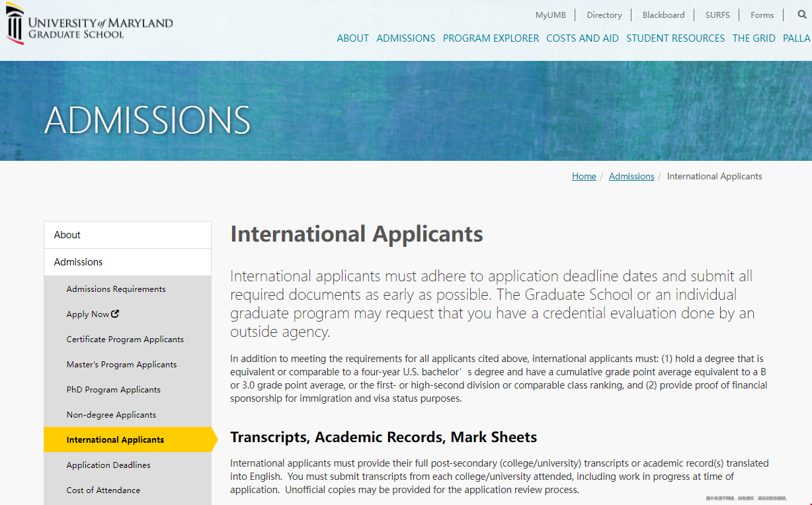Screen dimensions: 812x505
Task: Open the ABOUT main menu
Action: coord(352,38)
